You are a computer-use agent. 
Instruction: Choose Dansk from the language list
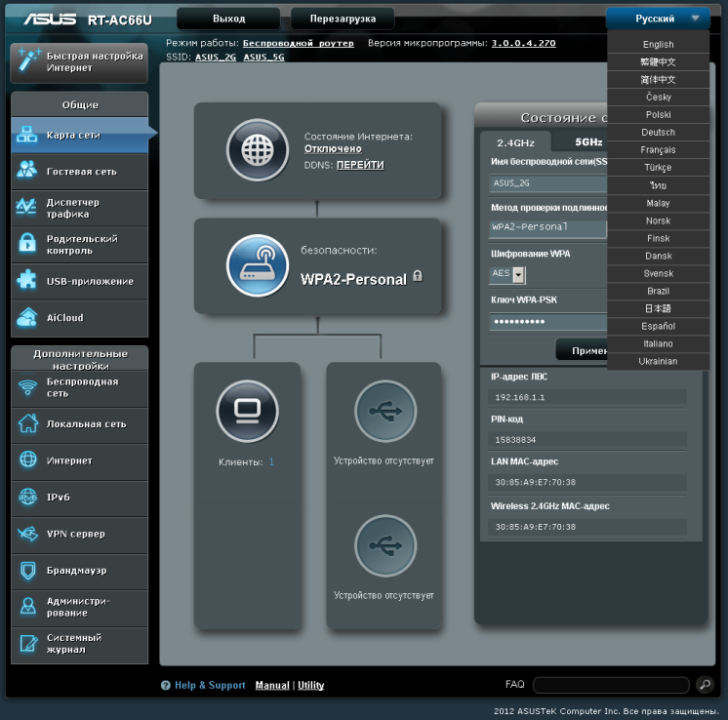pos(658,256)
